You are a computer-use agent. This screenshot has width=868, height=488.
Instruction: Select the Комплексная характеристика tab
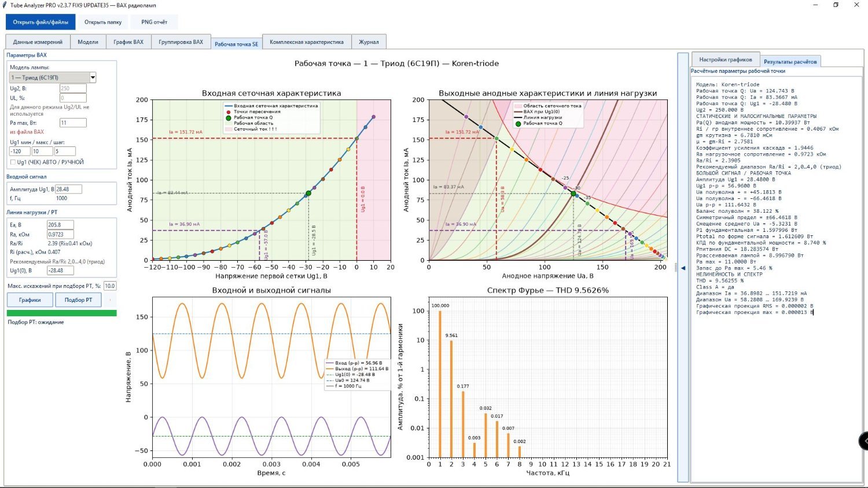click(x=307, y=42)
